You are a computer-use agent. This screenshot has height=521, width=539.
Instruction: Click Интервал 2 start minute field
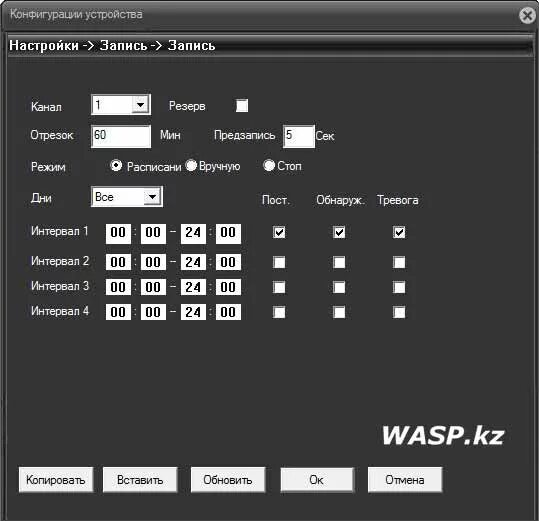coord(153,262)
